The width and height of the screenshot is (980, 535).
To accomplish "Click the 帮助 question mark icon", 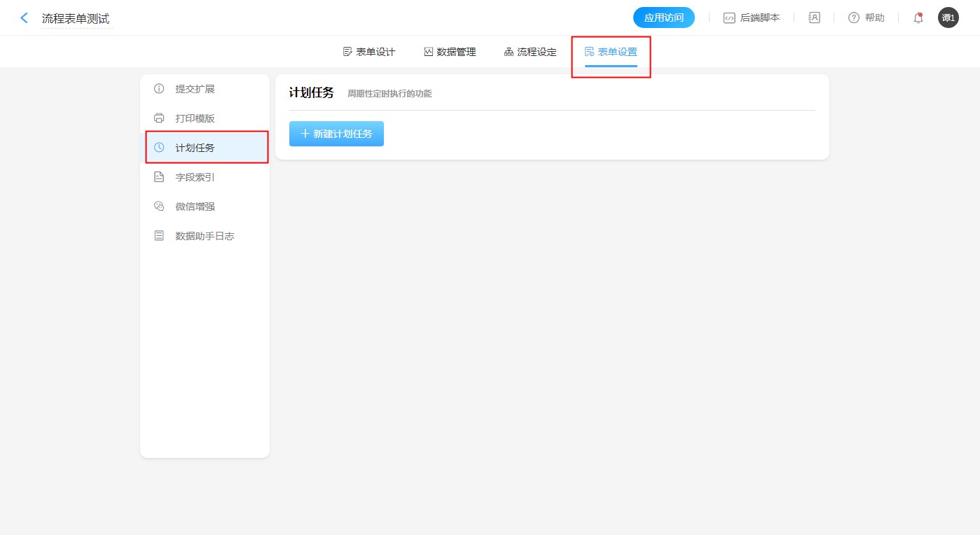I will click(853, 18).
